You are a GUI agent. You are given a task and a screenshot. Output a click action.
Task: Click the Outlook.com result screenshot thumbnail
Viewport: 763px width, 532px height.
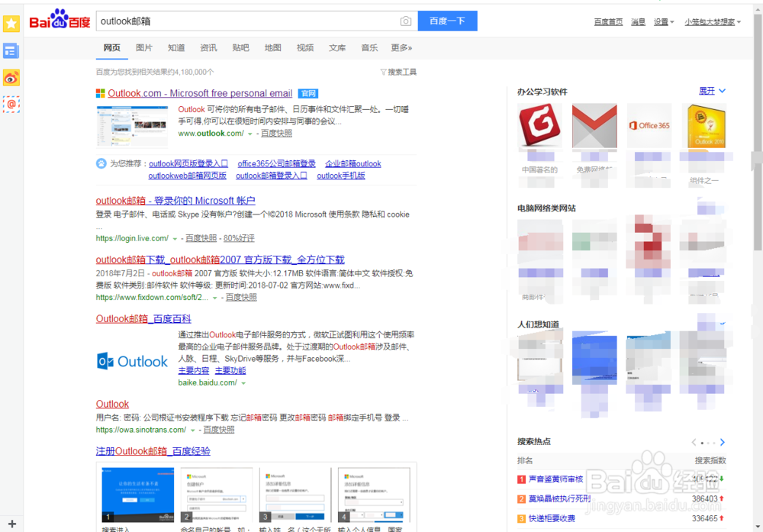pos(132,126)
